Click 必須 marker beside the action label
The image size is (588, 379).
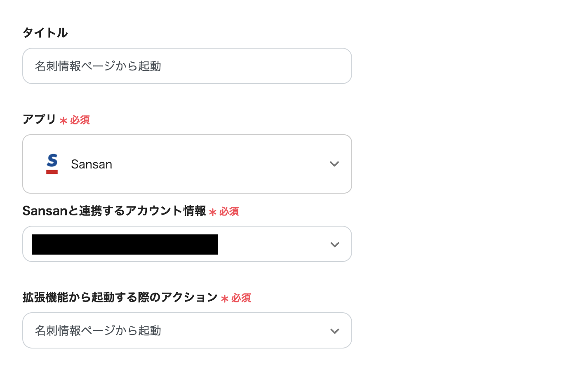pyautogui.click(x=241, y=298)
